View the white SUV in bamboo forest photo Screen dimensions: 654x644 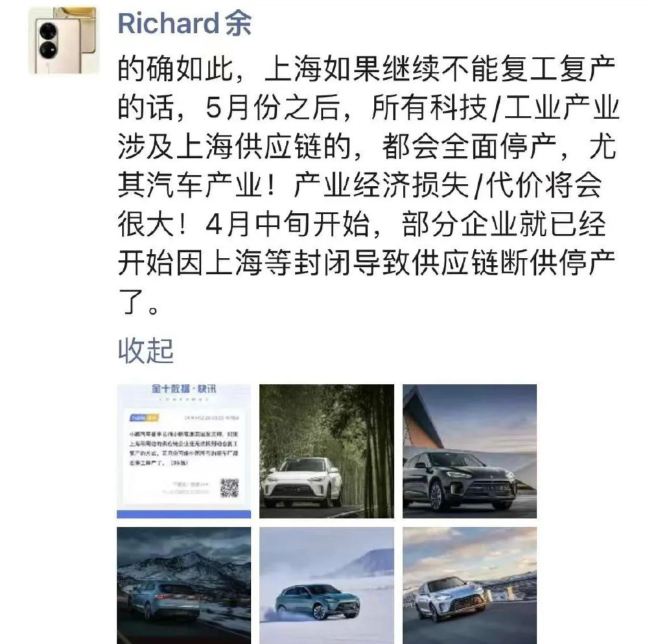coord(327,451)
